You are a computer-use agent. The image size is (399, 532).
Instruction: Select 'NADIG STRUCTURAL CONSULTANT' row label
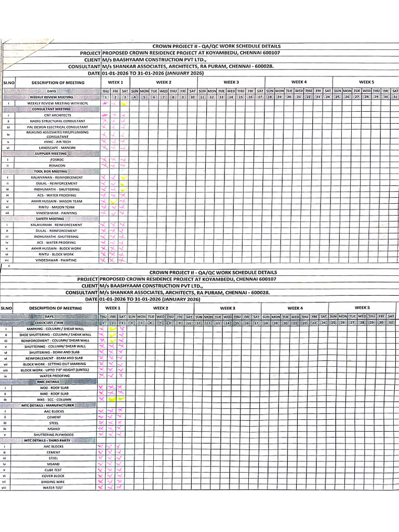point(58,121)
